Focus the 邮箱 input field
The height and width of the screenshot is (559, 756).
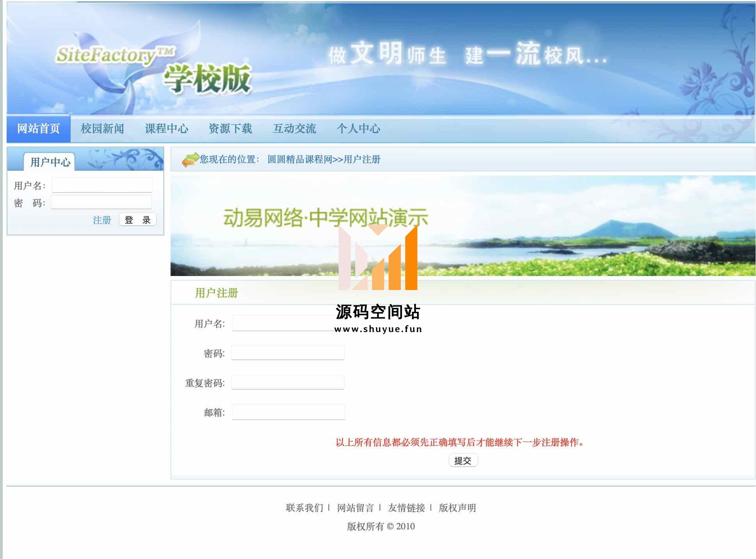pyautogui.click(x=289, y=412)
